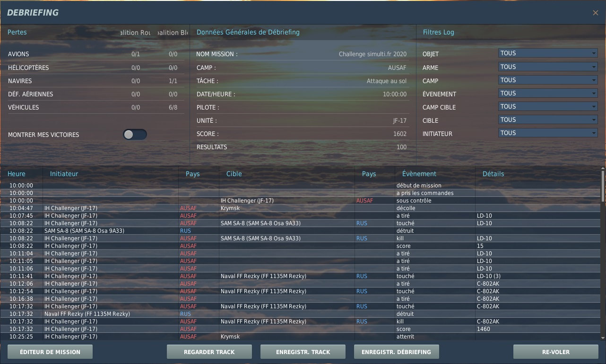Image resolution: width=606 pixels, height=364 pixels.
Task: Expand the CIBLE filter dropdown
Action: click(x=548, y=120)
